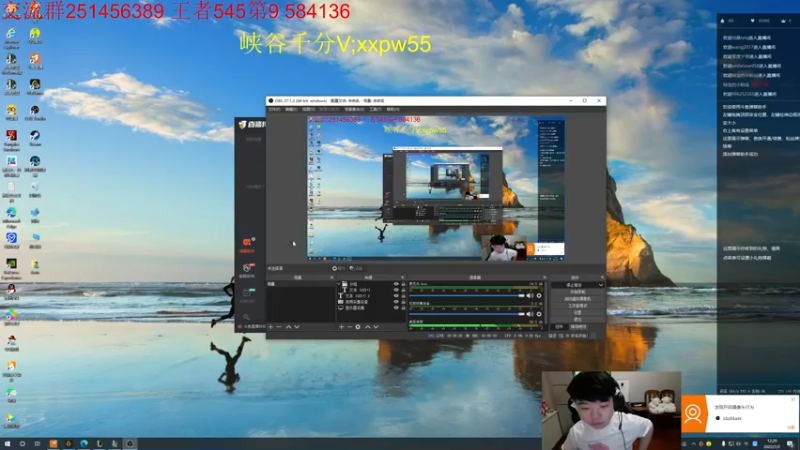The height and width of the screenshot is (450, 800).
Task: Click the 启动虚拟摄像机 button
Action: click(578, 298)
